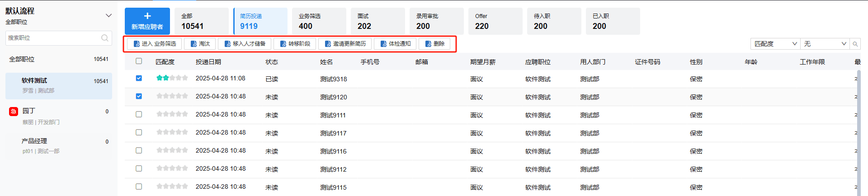Uncheck the checkbox for 测试9120 row
The width and height of the screenshot is (868, 196).
(x=139, y=96)
